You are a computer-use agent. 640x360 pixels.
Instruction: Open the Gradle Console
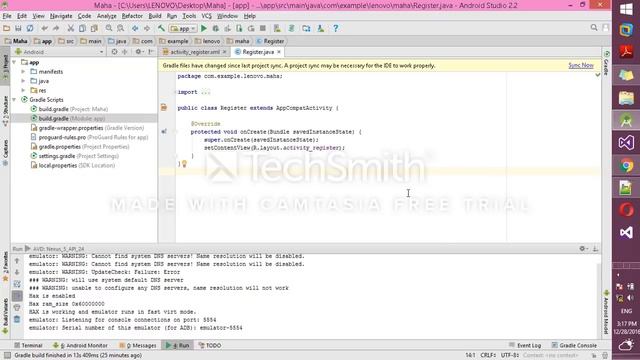(x=574, y=345)
